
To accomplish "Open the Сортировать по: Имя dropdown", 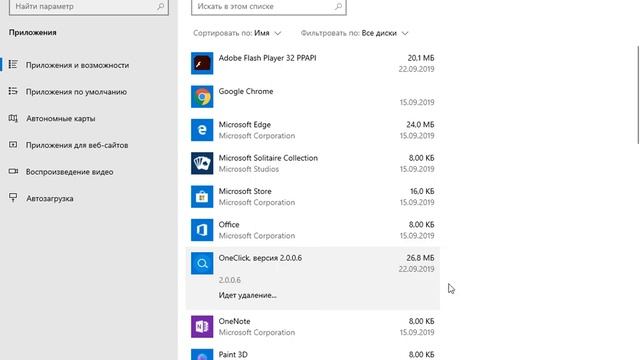I will (x=237, y=33).
